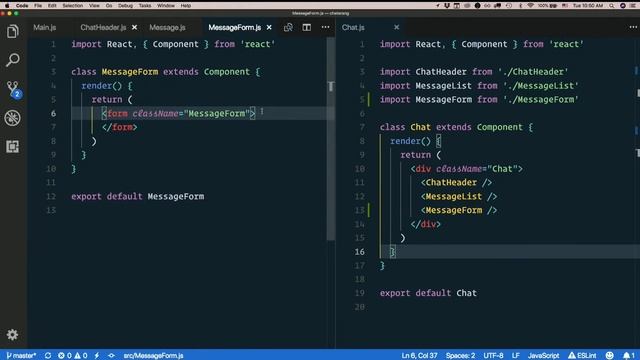
Task: Click '<MessageList />' in Chat.js
Action: [459, 196]
